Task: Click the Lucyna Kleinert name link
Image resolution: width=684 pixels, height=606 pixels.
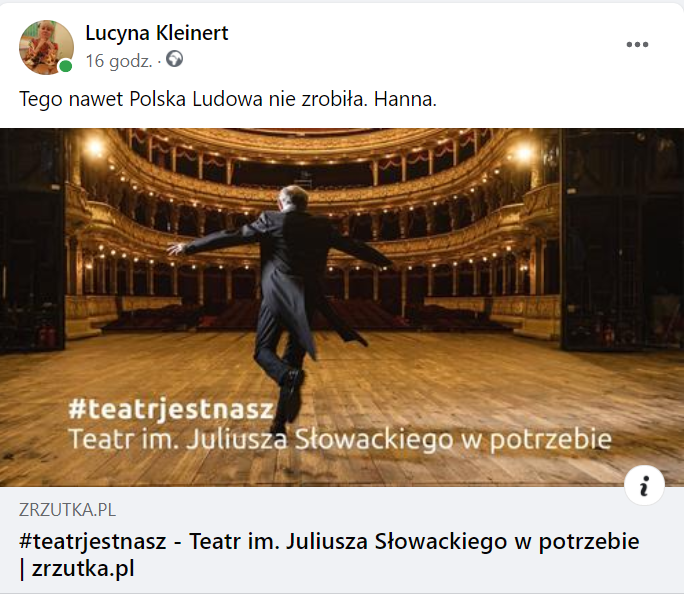Action: click(157, 33)
